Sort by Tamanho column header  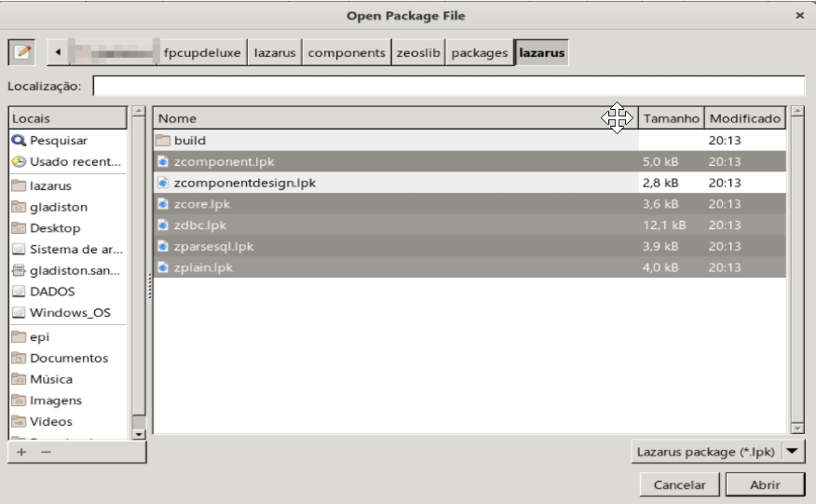click(x=672, y=118)
